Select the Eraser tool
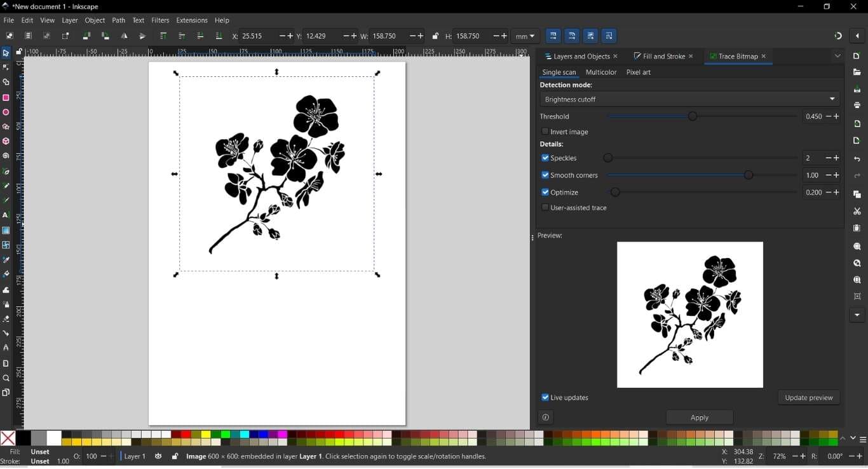868x469 pixels. click(6, 319)
